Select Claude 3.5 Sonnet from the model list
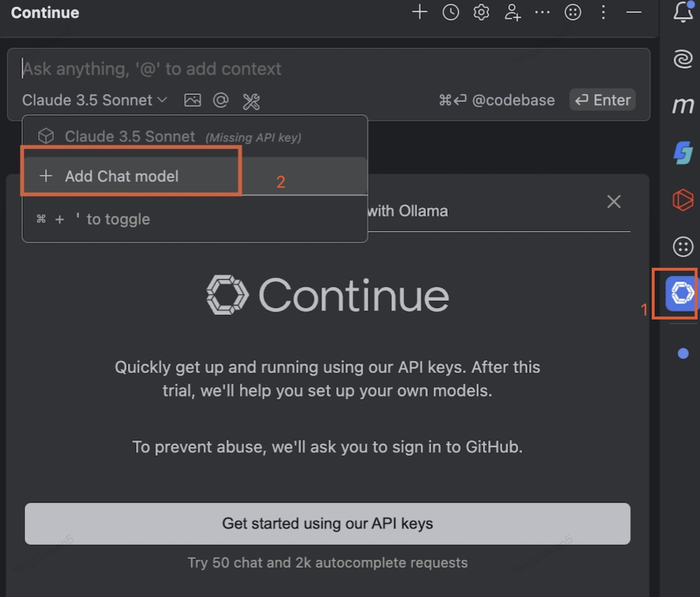Viewport: 700px width, 597px height. click(x=130, y=137)
